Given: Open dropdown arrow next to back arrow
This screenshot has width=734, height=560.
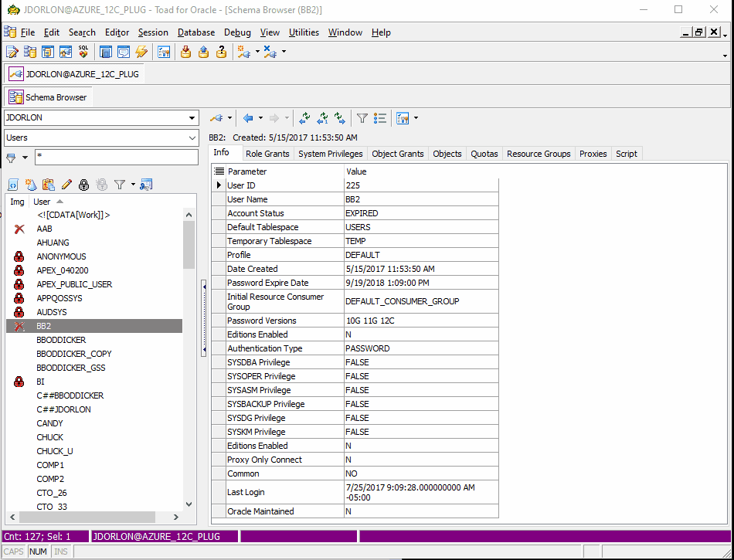Looking at the screenshot, I should (x=260, y=118).
